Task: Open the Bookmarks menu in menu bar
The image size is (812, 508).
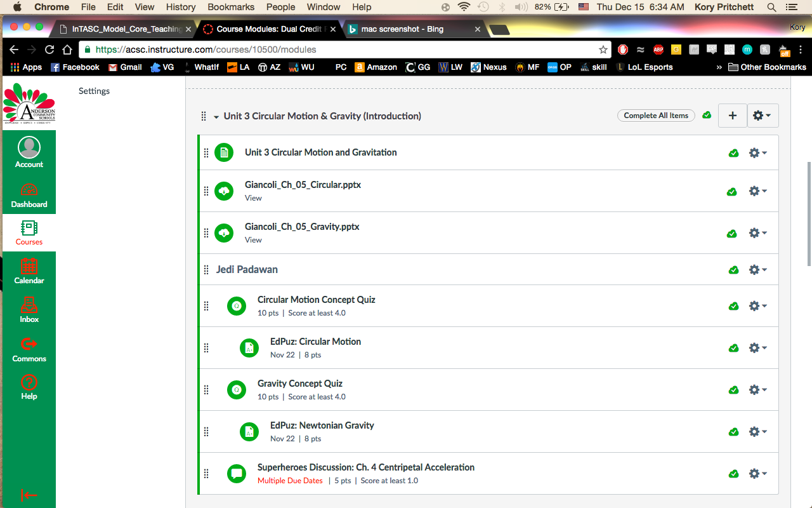Action: [232, 7]
